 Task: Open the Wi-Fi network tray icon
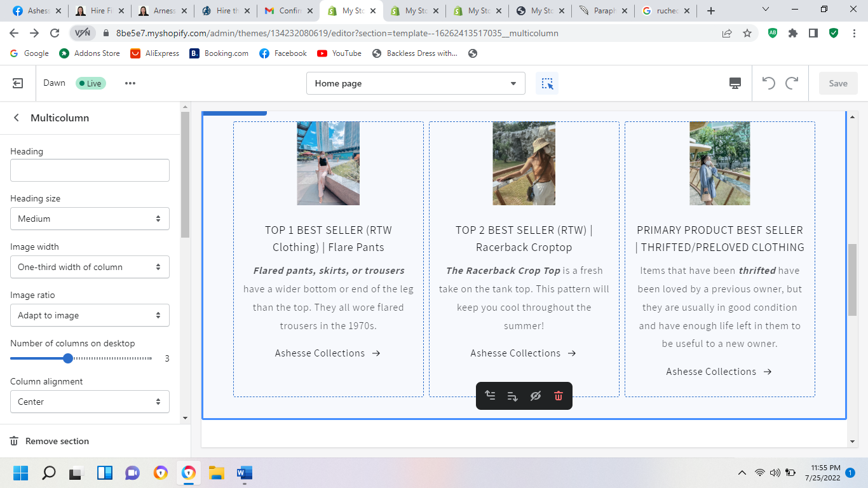pyautogui.click(x=759, y=473)
